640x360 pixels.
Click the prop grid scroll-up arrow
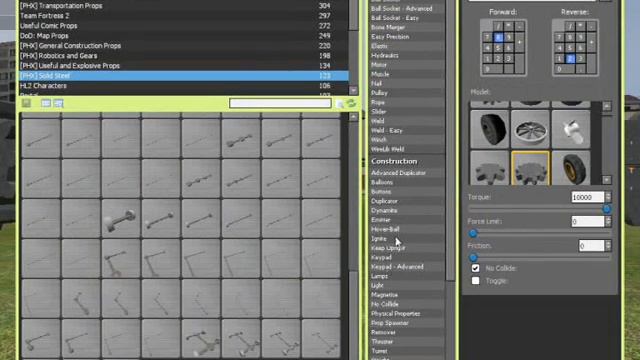tap(353, 117)
